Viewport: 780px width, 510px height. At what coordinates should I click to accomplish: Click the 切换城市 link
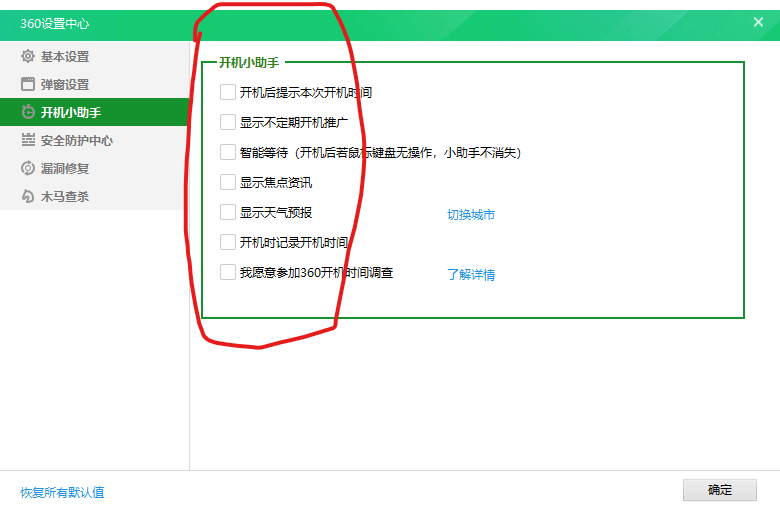[x=471, y=214]
